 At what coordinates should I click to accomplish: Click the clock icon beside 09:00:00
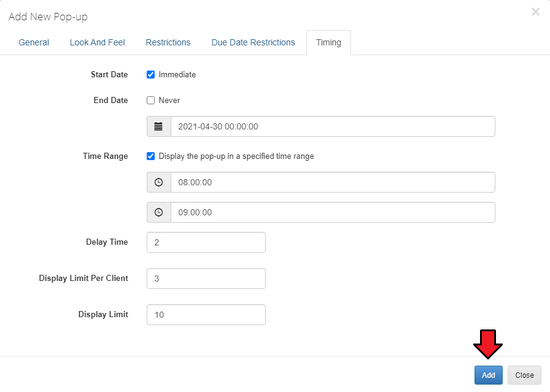pyautogui.click(x=158, y=212)
